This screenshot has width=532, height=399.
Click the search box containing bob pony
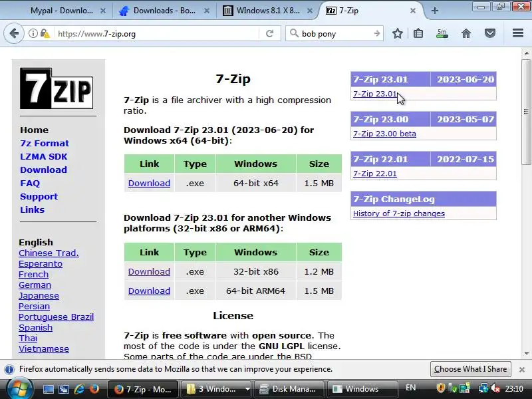(x=334, y=34)
